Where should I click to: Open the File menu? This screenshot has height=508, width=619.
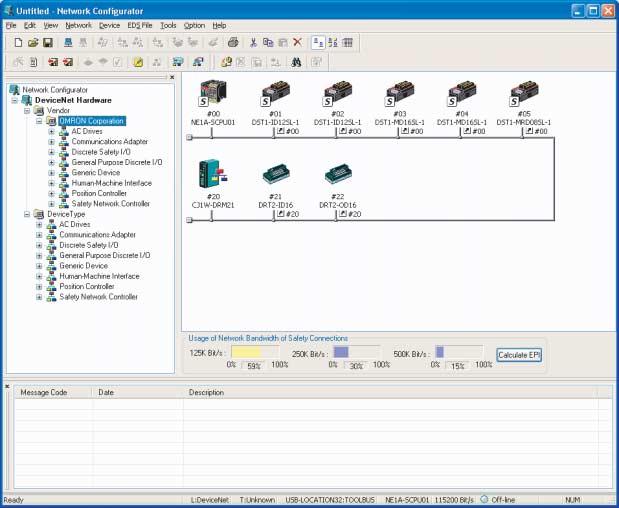[x=11, y=25]
